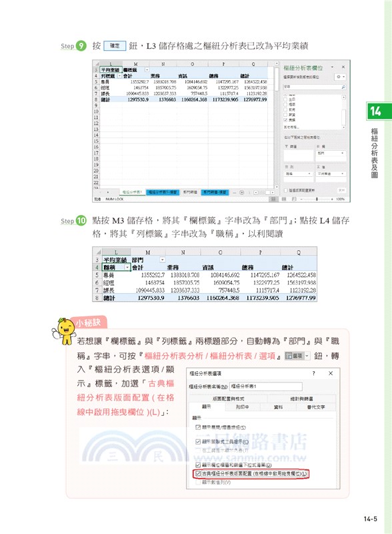Click the zoom out minus icon
The width and height of the screenshot is (392, 534).
[302, 199]
